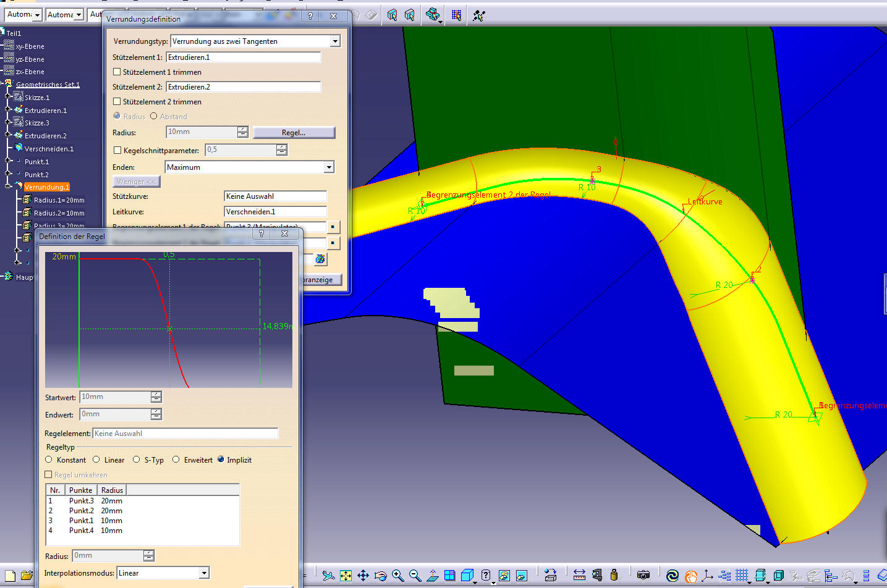Image resolution: width=887 pixels, height=588 pixels.
Task: Click the Punkte column header in table
Action: click(x=81, y=490)
